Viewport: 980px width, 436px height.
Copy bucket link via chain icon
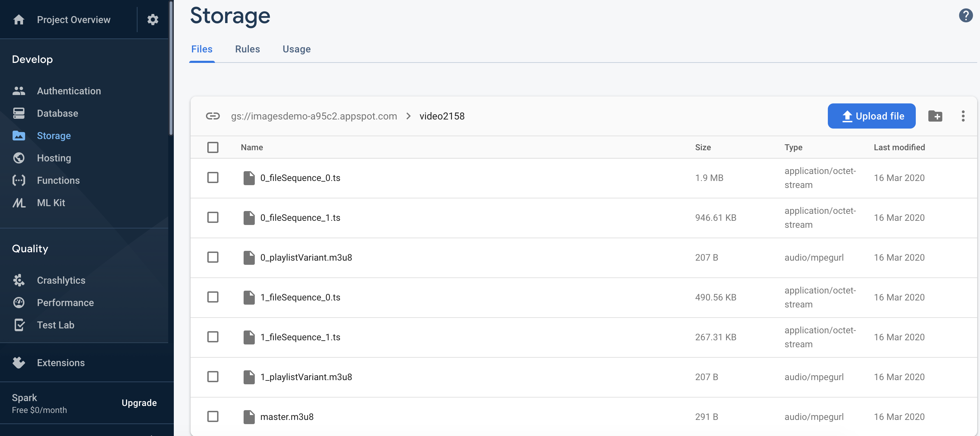pyautogui.click(x=213, y=116)
